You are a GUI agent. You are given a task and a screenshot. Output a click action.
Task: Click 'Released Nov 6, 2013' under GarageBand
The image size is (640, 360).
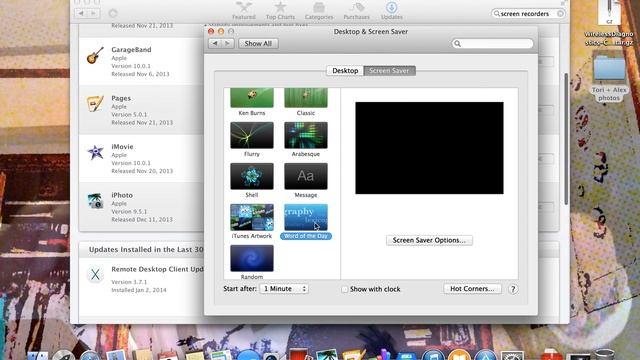pyautogui.click(x=140, y=74)
